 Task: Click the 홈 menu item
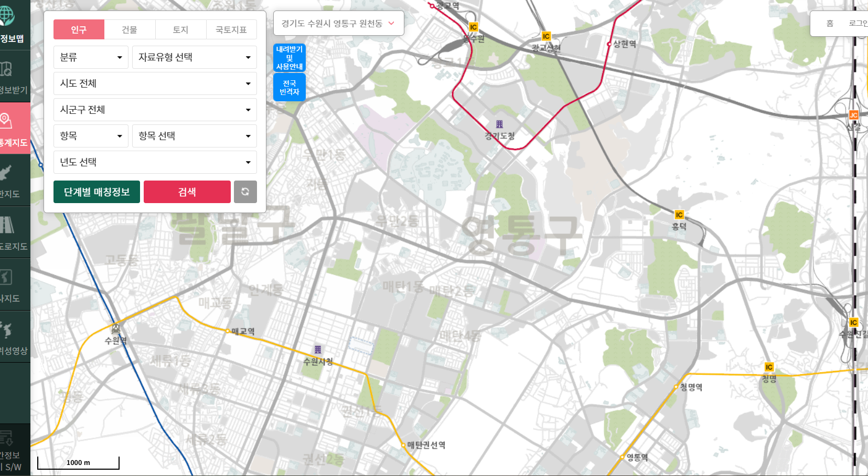tap(830, 23)
